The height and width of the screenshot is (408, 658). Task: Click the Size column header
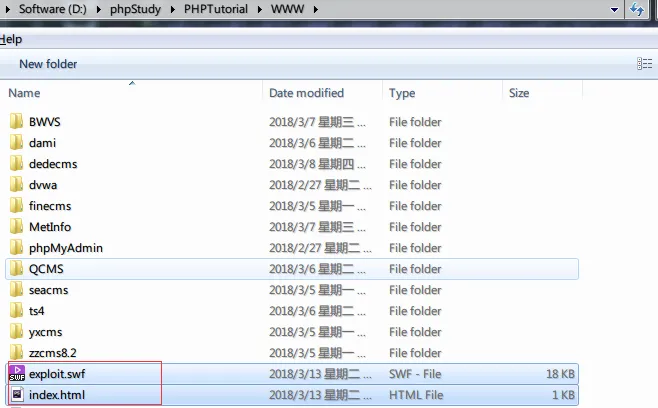[519, 93]
